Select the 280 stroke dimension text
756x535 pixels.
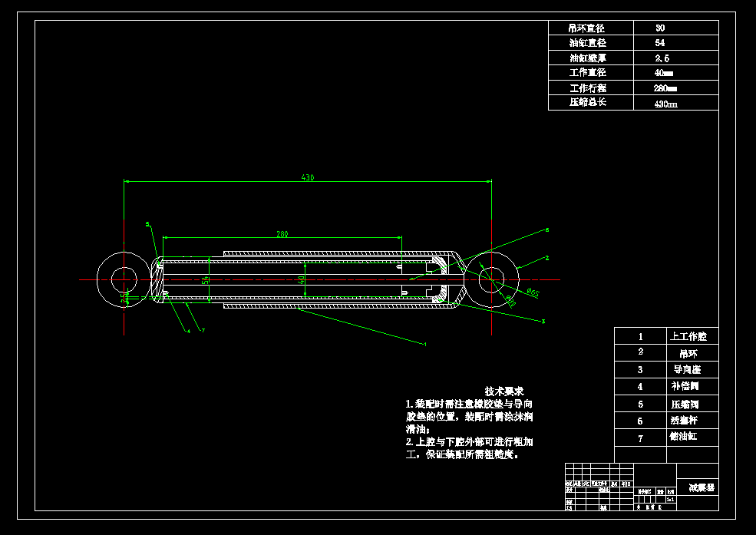click(x=282, y=234)
